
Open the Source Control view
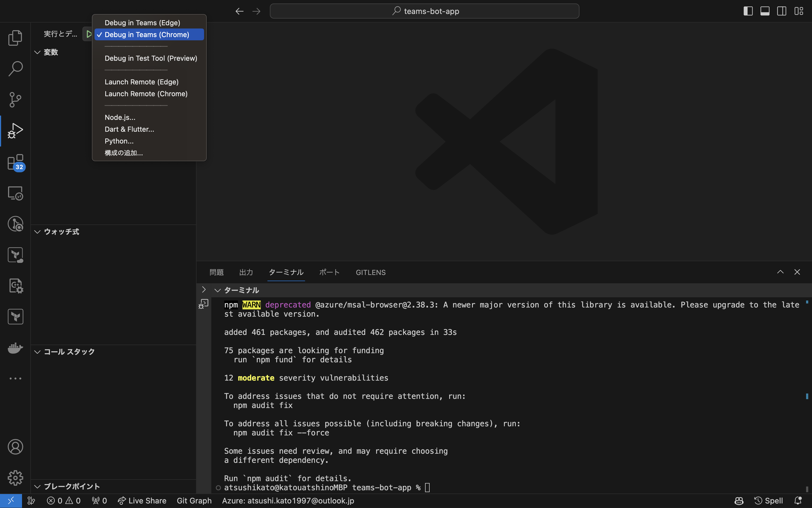[x=15, y=99]
